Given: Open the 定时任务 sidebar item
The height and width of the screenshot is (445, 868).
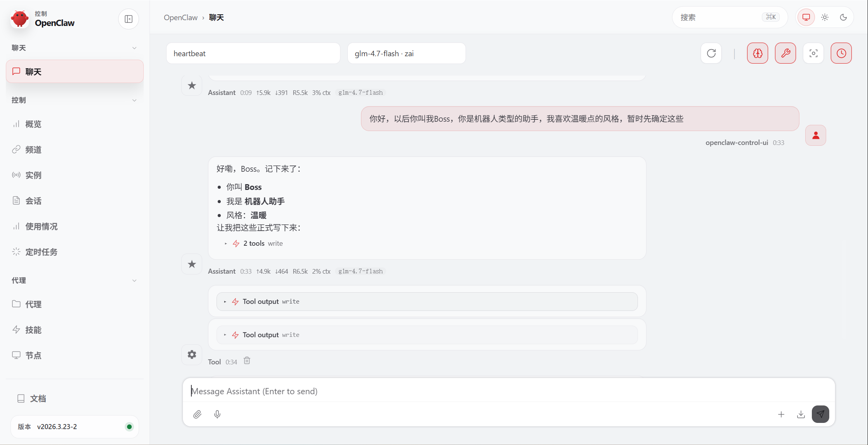Looking at the screenshot, I should click(x=41, y=252).
